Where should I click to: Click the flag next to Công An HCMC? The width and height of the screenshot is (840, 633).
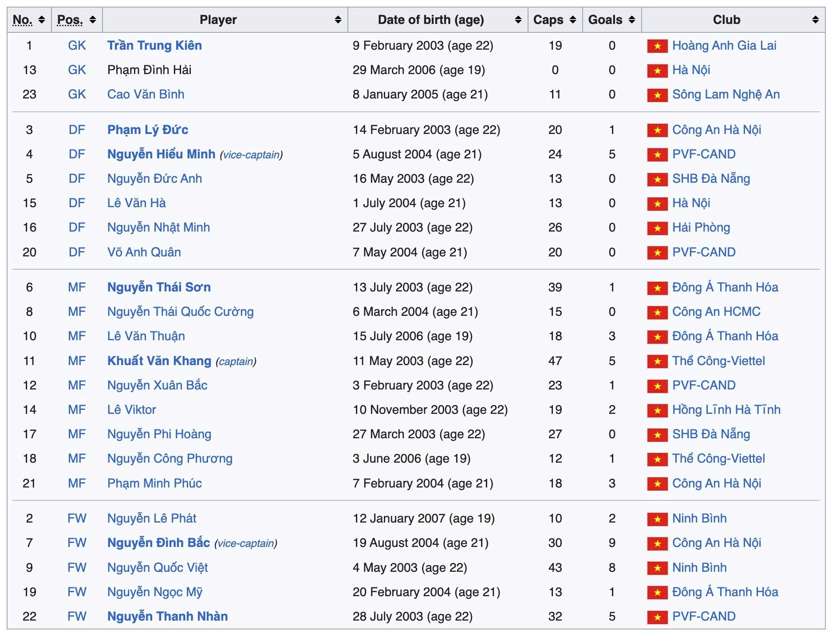click(x=657, y=312)
